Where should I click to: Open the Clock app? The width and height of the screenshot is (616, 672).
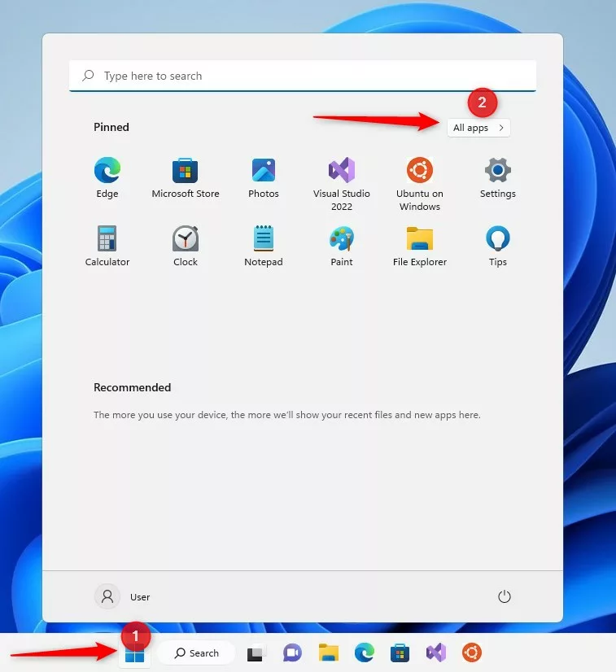pyautogui.click(x=186, y=246)
